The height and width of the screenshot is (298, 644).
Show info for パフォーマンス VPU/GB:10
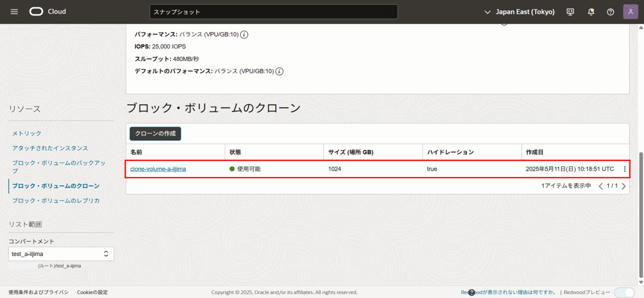(244, 34)
